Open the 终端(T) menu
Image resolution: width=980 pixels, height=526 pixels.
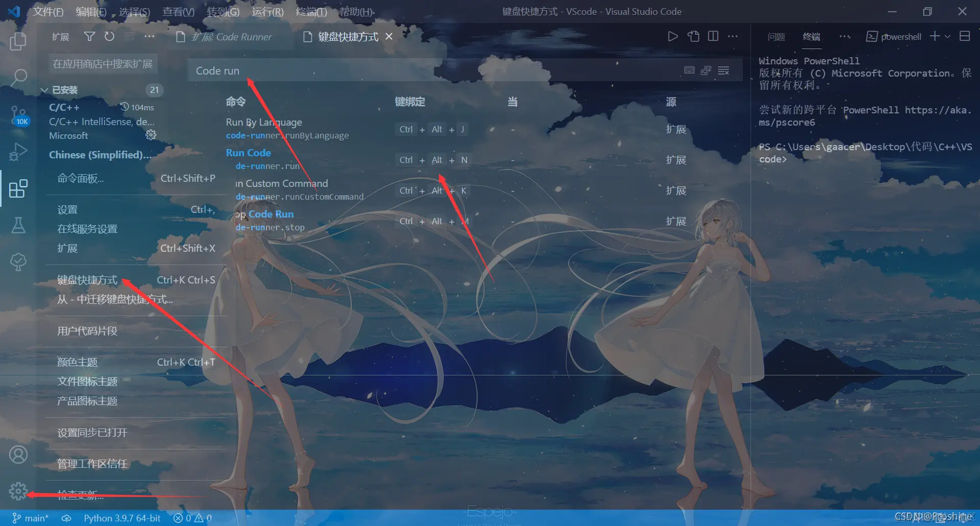[311, 12]
